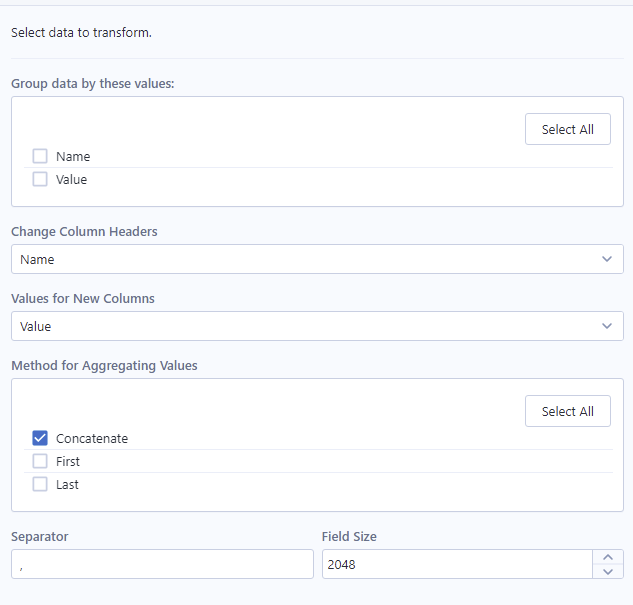Uncheck the Concatenate aggregation checkbox
The height and width of the screenshot is (605, 633).
[x=40, y=438]
